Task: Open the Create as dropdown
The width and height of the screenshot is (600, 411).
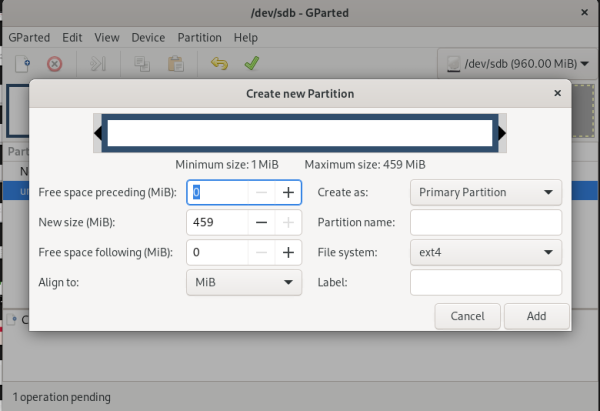Action: pos(486,192)
